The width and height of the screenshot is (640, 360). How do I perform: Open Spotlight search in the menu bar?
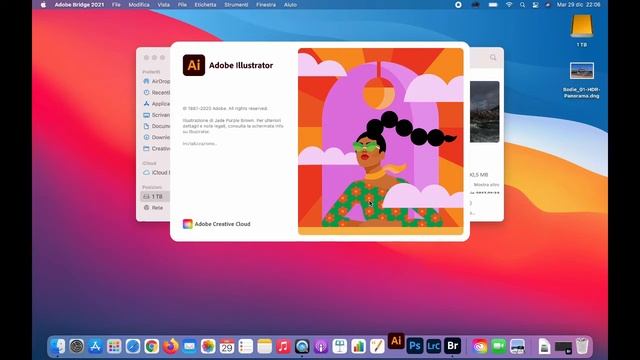[x=522, y=5]
